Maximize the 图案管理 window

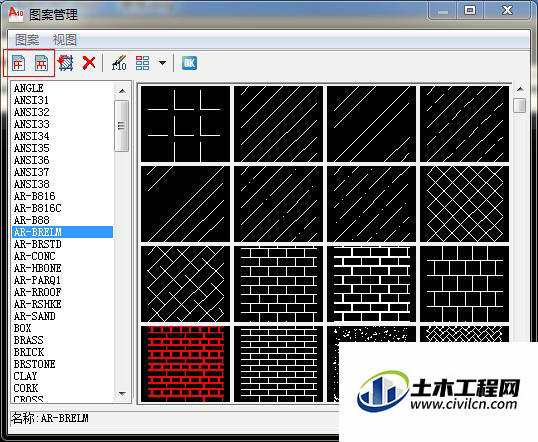[x=470, y=10]
